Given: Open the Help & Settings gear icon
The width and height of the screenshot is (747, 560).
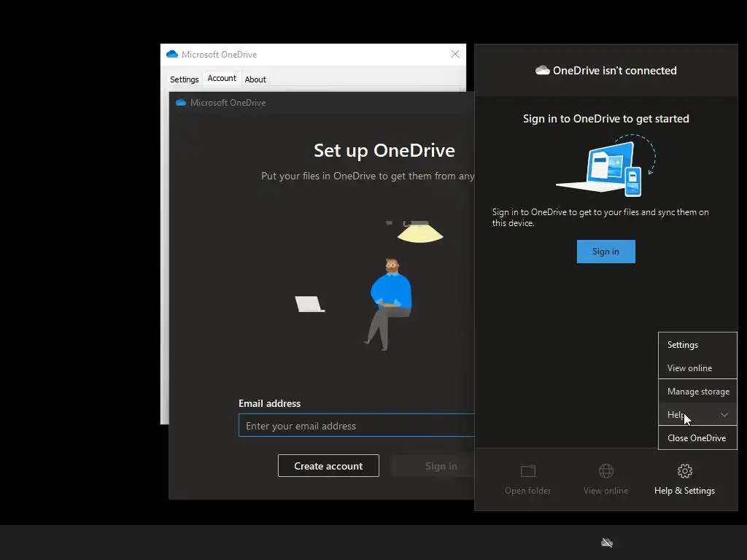Looking at the screenshot, I should click(684, 471).
